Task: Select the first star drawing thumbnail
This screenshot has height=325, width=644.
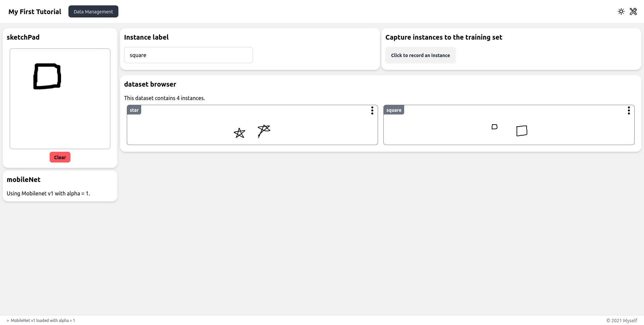Action: 239,133
